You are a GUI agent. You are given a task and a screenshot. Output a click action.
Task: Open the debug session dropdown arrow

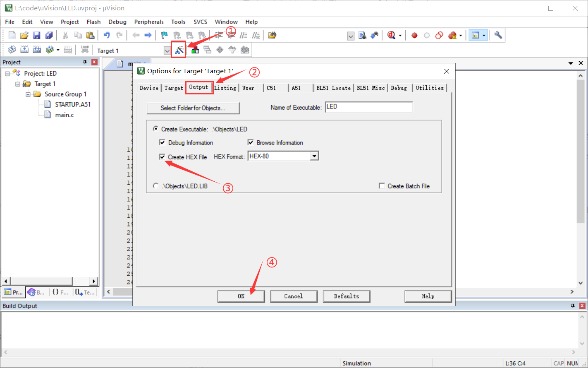tap(400, 36)
